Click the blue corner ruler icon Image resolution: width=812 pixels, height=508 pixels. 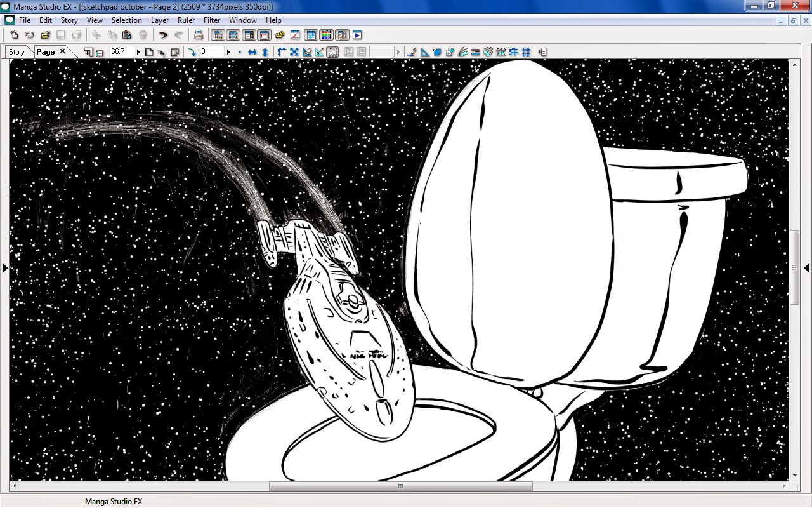pyautogui.click(x=282, y=52)
